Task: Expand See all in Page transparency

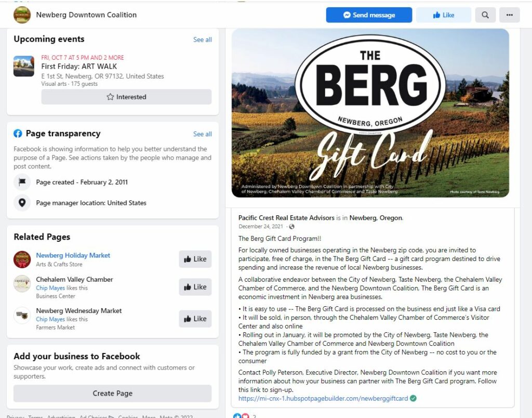Action: point(203,134)
